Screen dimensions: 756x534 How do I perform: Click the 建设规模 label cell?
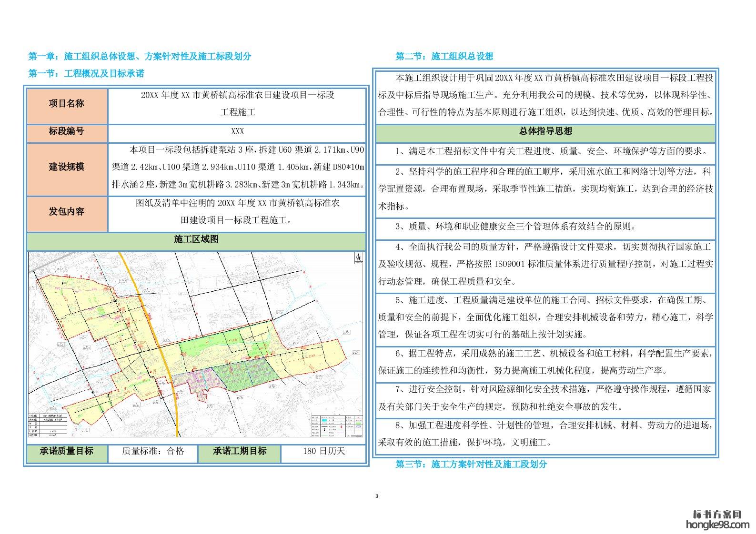[x=67, y=167]
